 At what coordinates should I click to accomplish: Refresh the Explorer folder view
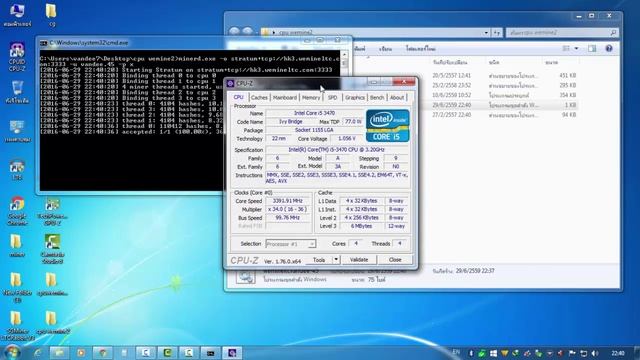click(497, 33)
